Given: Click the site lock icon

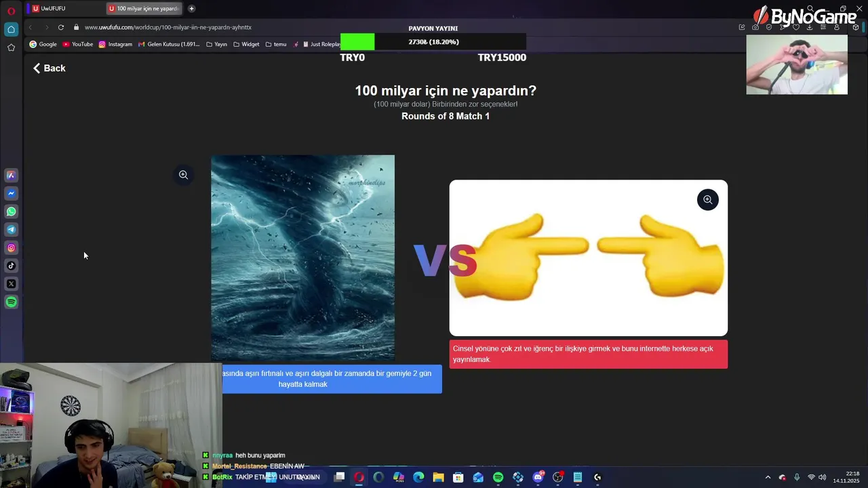Looking at the screenshot, I should 77,27.
